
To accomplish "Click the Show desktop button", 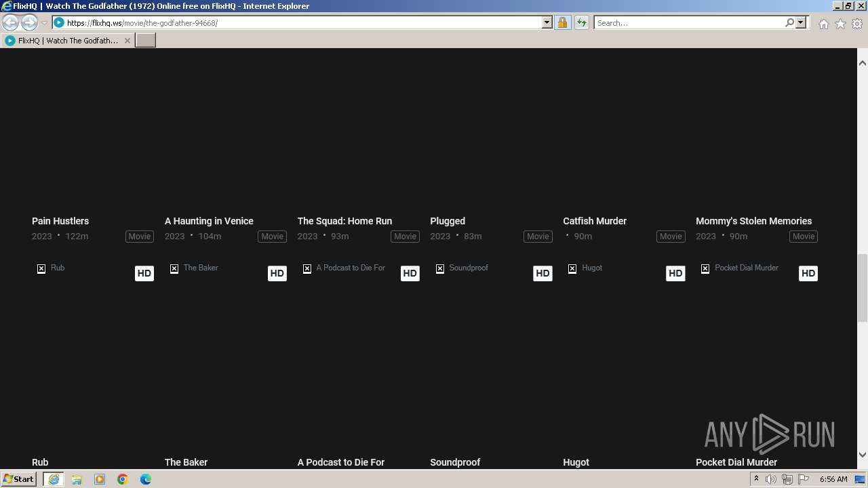I will point(861,479).
